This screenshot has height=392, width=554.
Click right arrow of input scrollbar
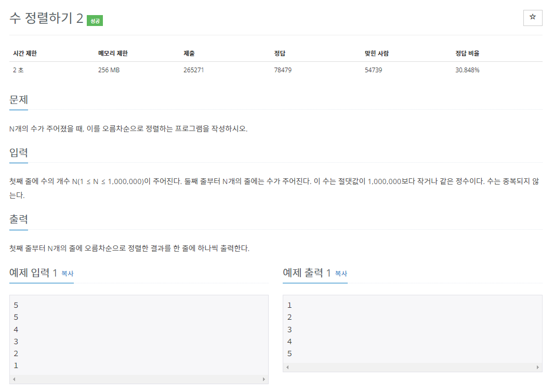264,380
